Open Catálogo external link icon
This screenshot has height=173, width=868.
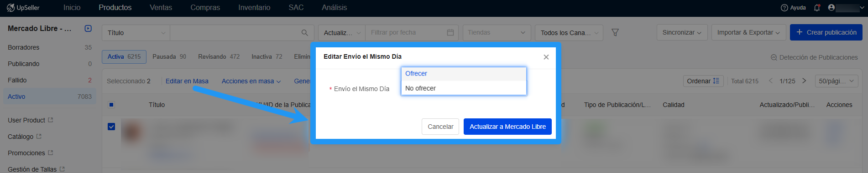pyautogui.click(x=39, y=137)
